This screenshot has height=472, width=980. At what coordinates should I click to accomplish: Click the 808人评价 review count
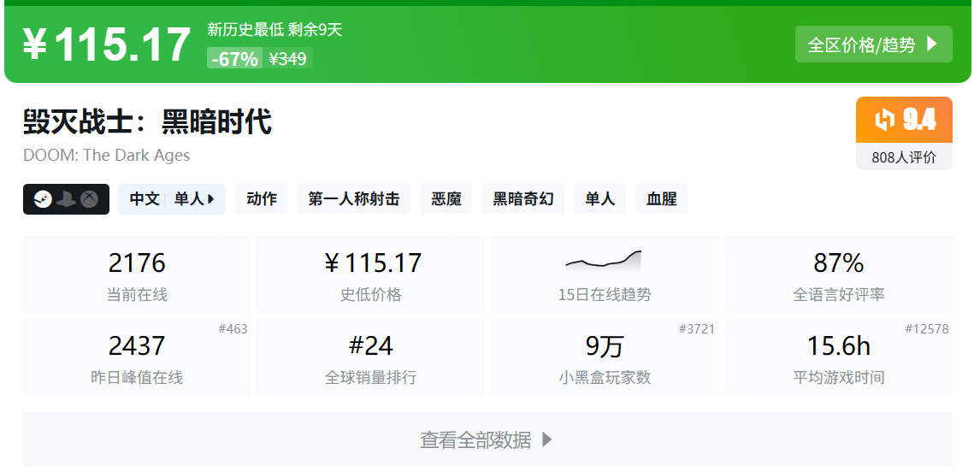905,157
